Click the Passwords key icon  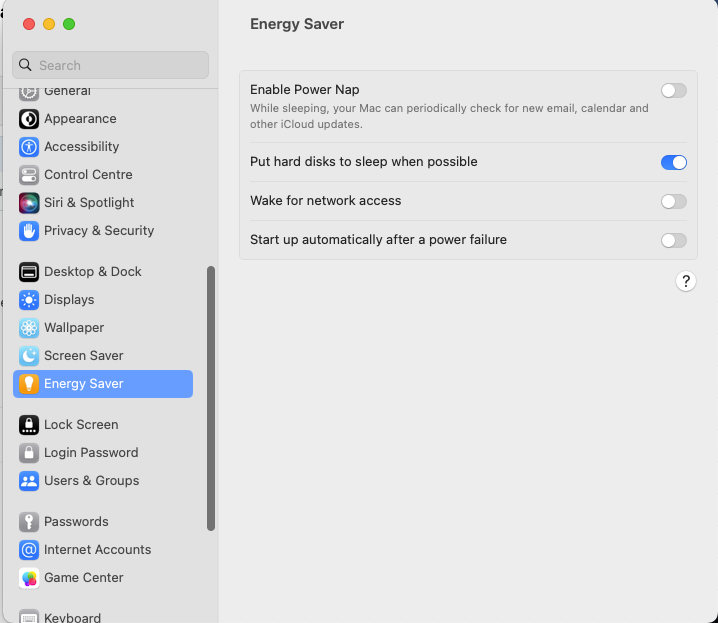(29, 522)
